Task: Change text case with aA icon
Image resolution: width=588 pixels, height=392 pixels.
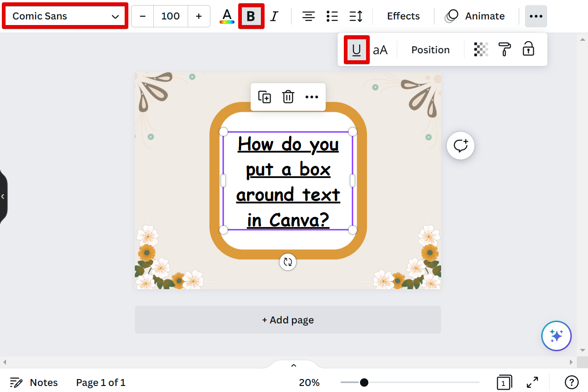Action: [380, 50]
